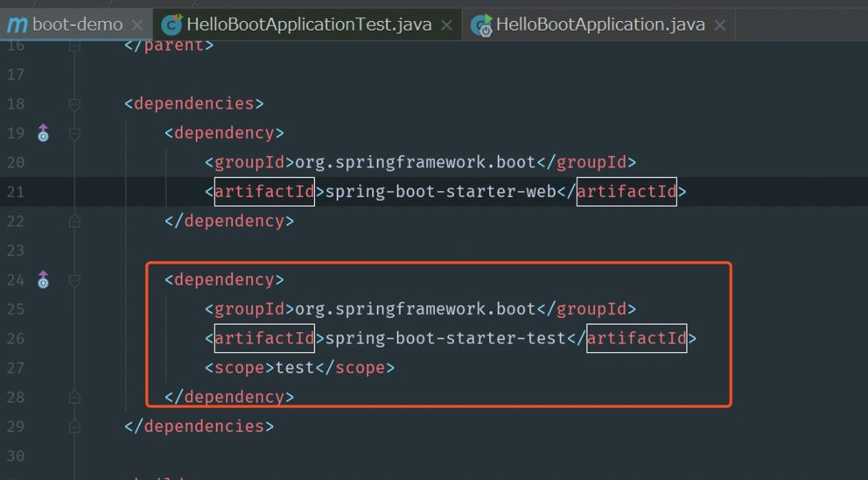Click the opening scope tag on line 27
This screenshot has height=480, width=868.
click(x=240, y=368)
